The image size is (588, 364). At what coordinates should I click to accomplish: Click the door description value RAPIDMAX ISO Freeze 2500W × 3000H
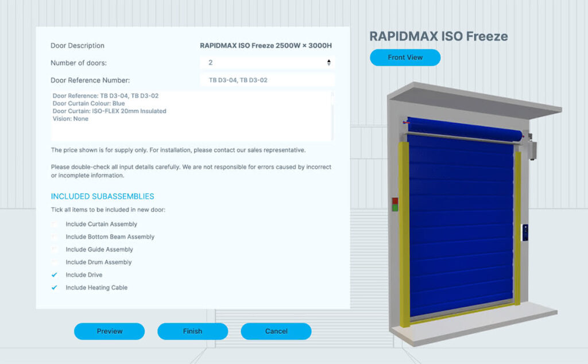click(266, 46)
